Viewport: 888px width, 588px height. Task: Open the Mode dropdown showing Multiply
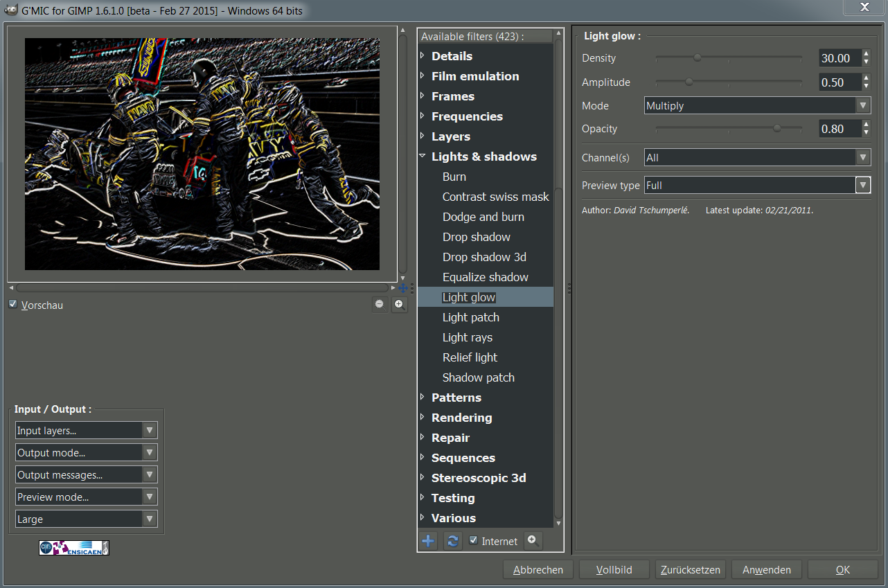[x=756, y=106]
